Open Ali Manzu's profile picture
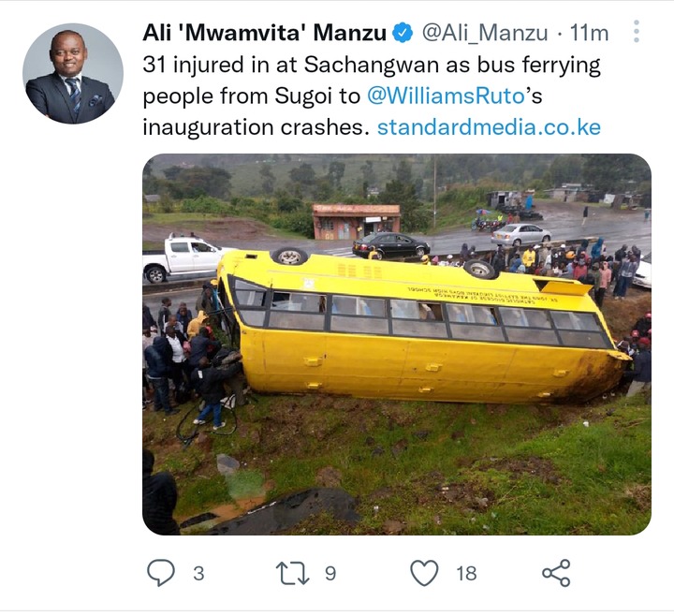674x616 pixels. tap(73, 74)
